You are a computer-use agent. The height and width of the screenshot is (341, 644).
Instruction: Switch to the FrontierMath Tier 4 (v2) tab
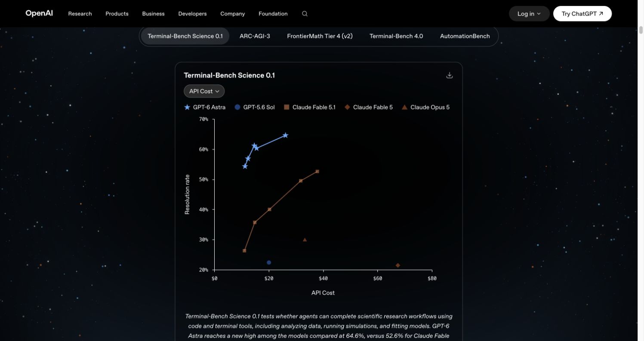(x=320, y=36)
